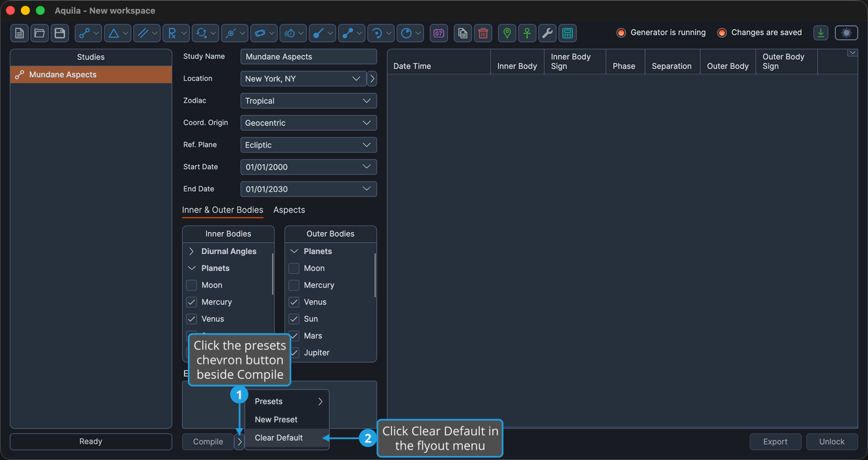Open the ringed orbit study tool
The image size is (868, 460).
pos(264,33)
